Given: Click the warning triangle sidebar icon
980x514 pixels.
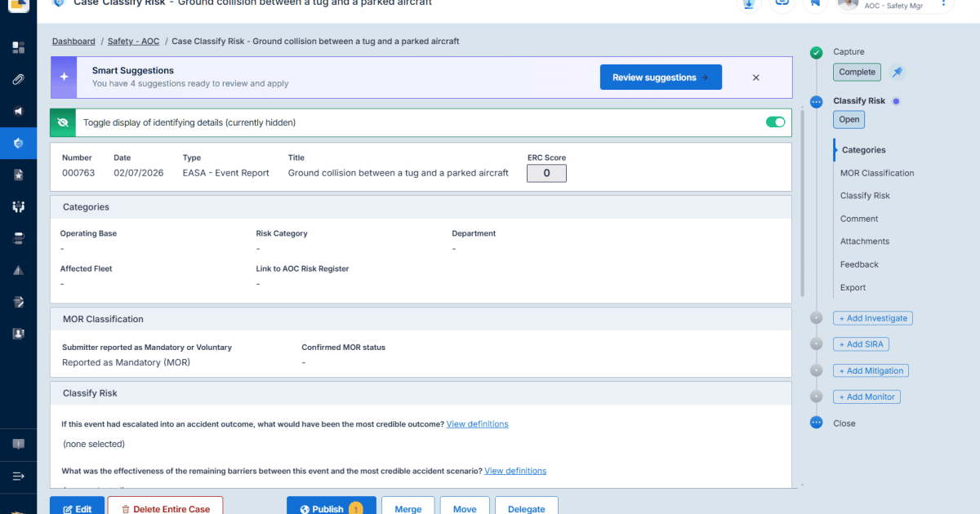Looking at the screenshot, I should tap(18, 270).
